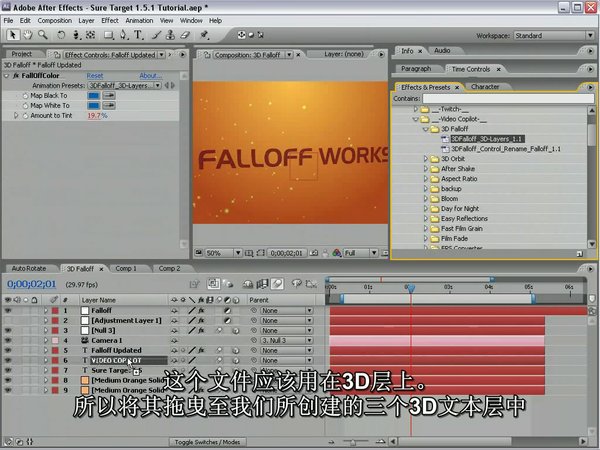Open the Animation menu

(x=139, y=20)
